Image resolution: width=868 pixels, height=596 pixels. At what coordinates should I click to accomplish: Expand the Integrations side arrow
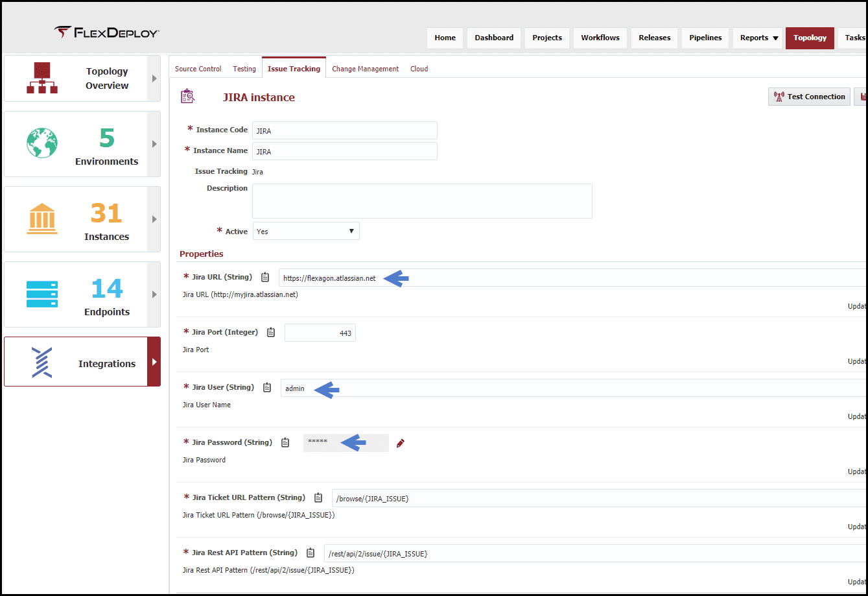tap(154, 362)
